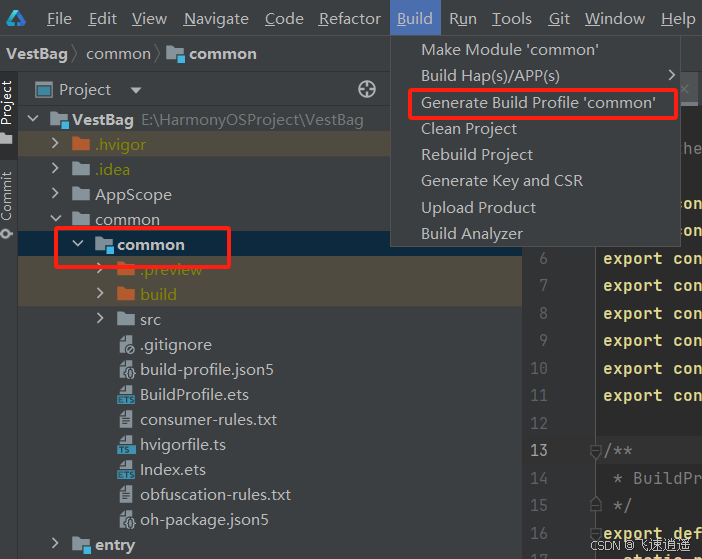Click the obfuscation-rules.txt file icon
The width and height of the screenshot is (702, 559).
(x=126, y=495)
